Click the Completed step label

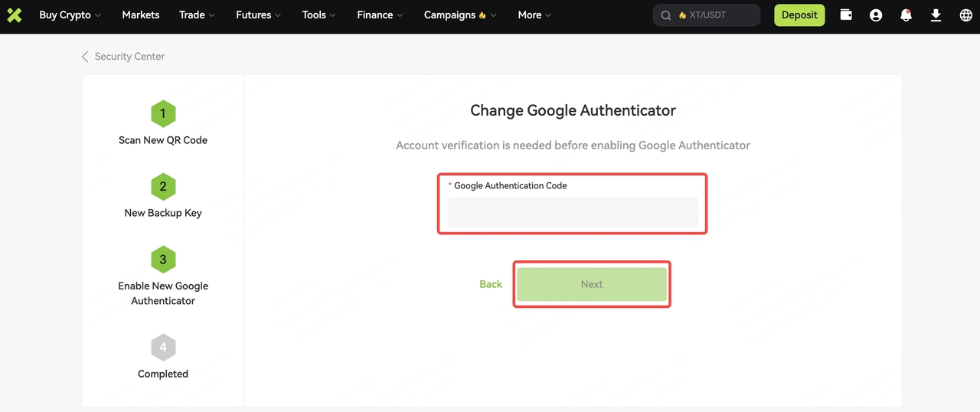[x=163, y=374]
